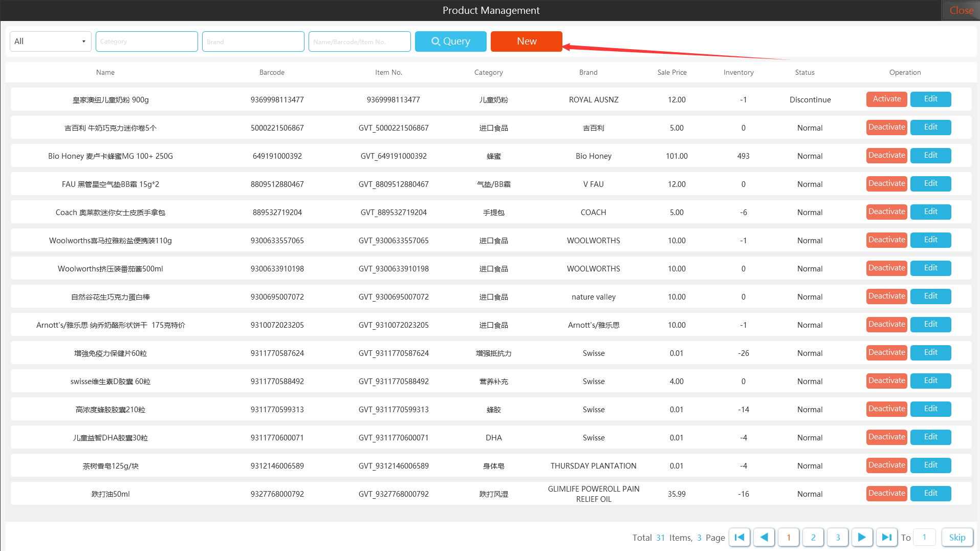Click the previous page arrow icon
This screenshot has width=980, height=551.
point(764,537)
